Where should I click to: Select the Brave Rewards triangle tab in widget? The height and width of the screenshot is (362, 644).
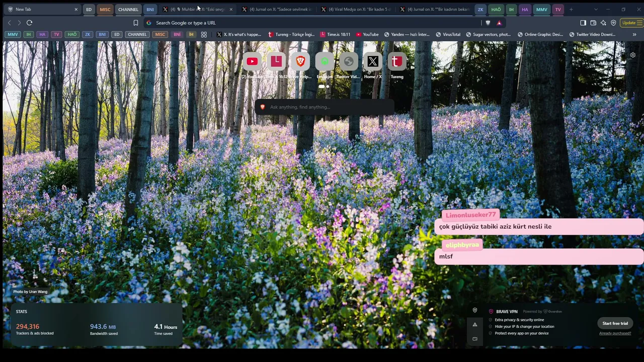[x=474, y=324]
